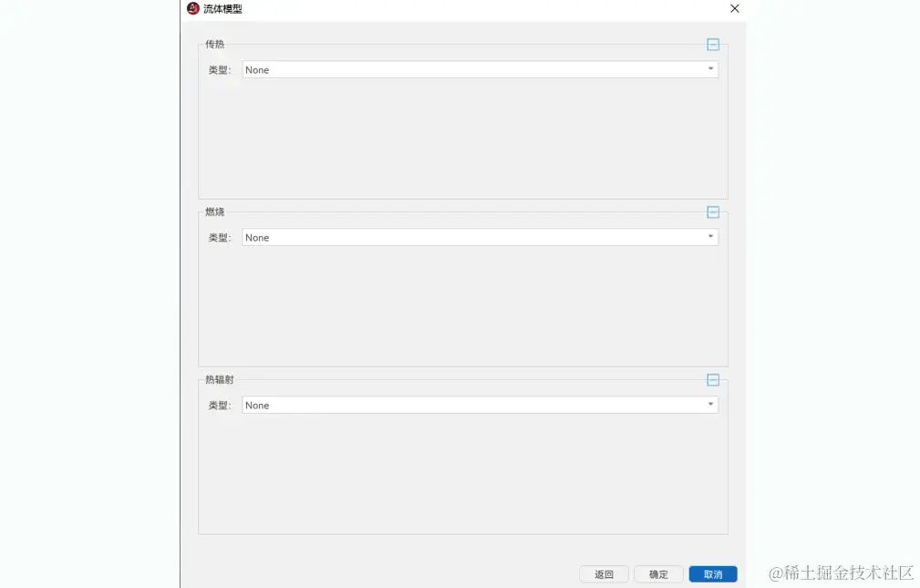920x588 pixels.
Task: Confirm with the 确定 button
Action: tap(658, 574)
